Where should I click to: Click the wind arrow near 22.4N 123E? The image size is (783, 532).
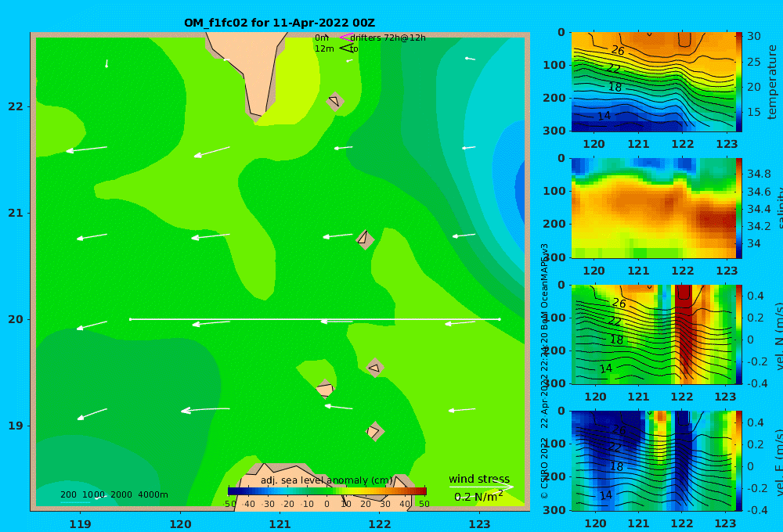pyautogui.click(x=470, y=59)
